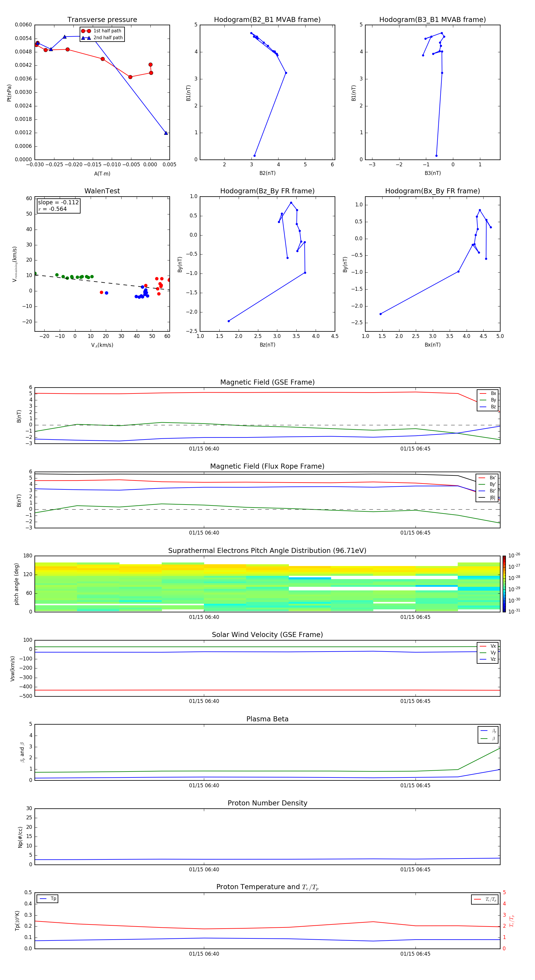Click the 'Bx(nT)' x-axis label
This screenshot has width=535, height=980.
pos(432,345)
